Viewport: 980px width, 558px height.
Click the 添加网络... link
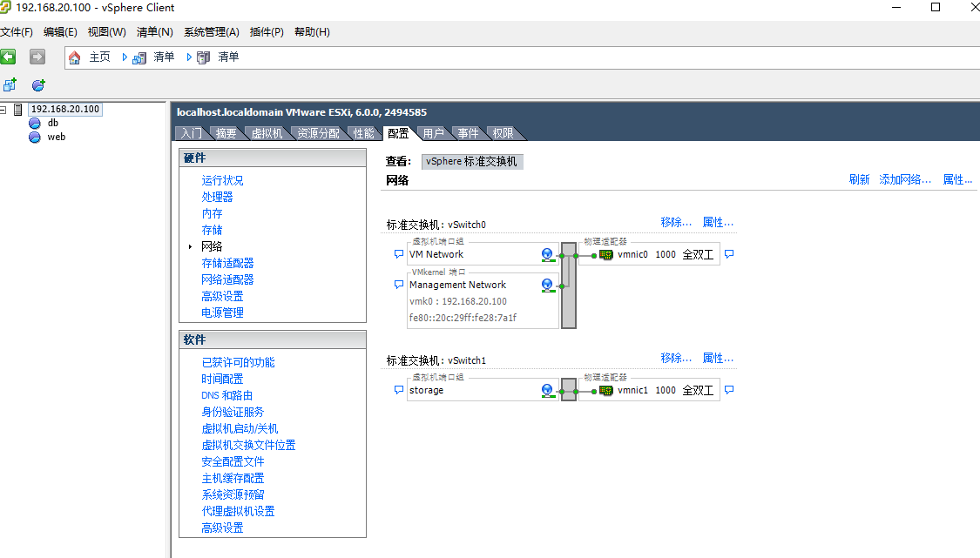(905, 179)
